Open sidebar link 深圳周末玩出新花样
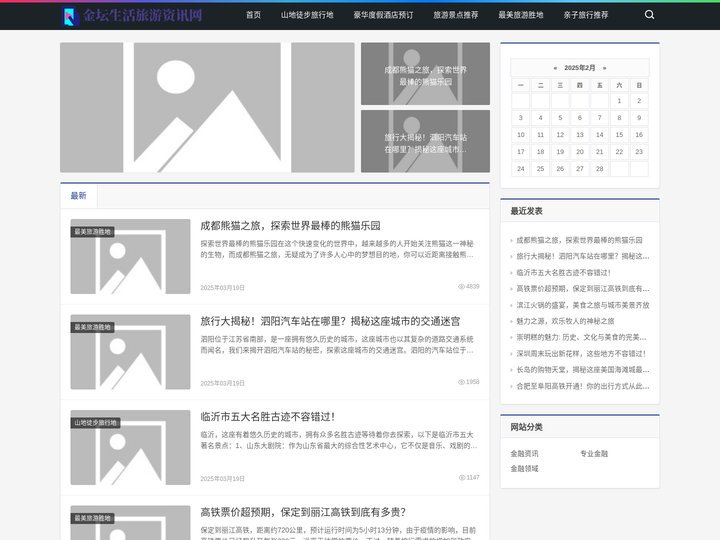The height and width of the screenshot is (540, 720). click(581, 354)
